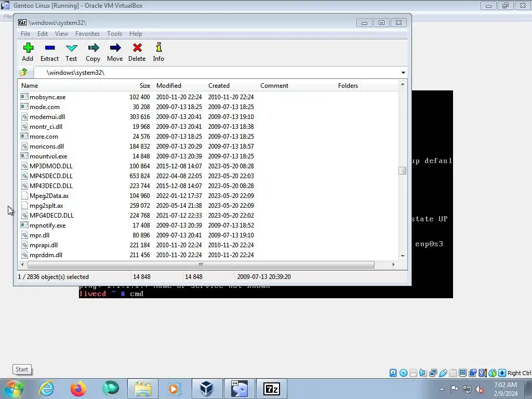Open the File menu
The image size is (532, 399).
click(25, 34)
